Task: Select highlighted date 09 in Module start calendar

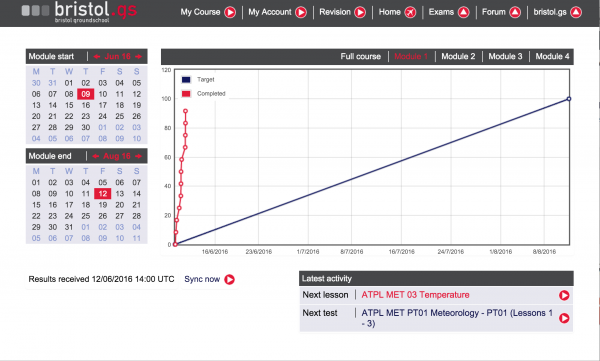Action: tap(85, 94)
